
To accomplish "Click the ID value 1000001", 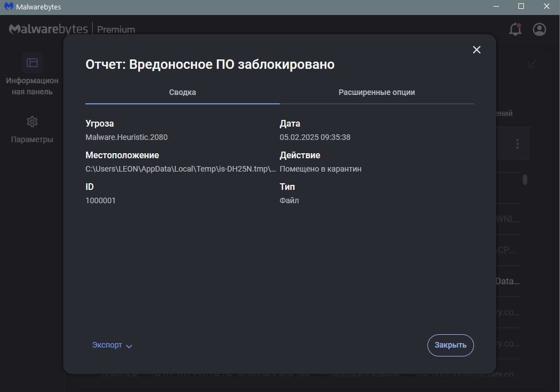I will pyautogui.click(x=100, y=200).
